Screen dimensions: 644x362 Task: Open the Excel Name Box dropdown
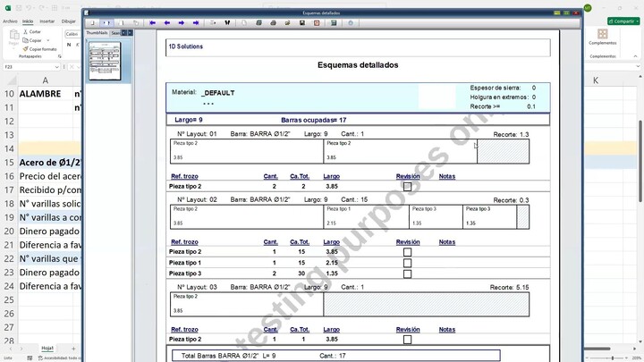(56, 67)
